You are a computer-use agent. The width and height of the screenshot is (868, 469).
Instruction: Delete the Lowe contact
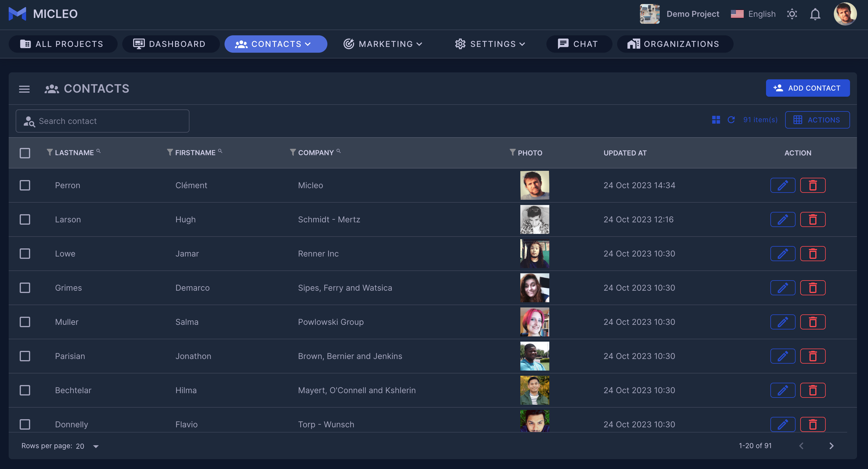pos(813,254)
